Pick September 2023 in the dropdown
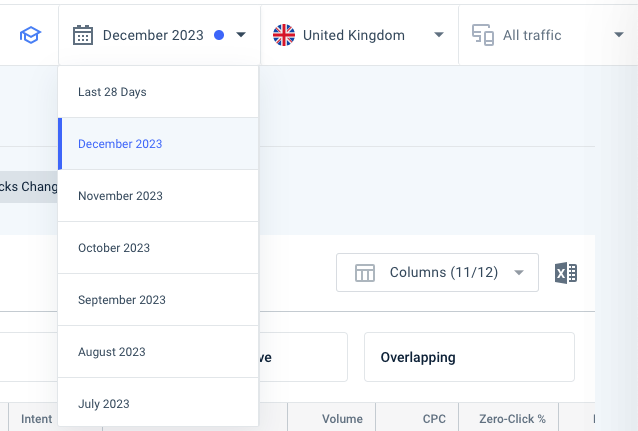 coord(158,300)
